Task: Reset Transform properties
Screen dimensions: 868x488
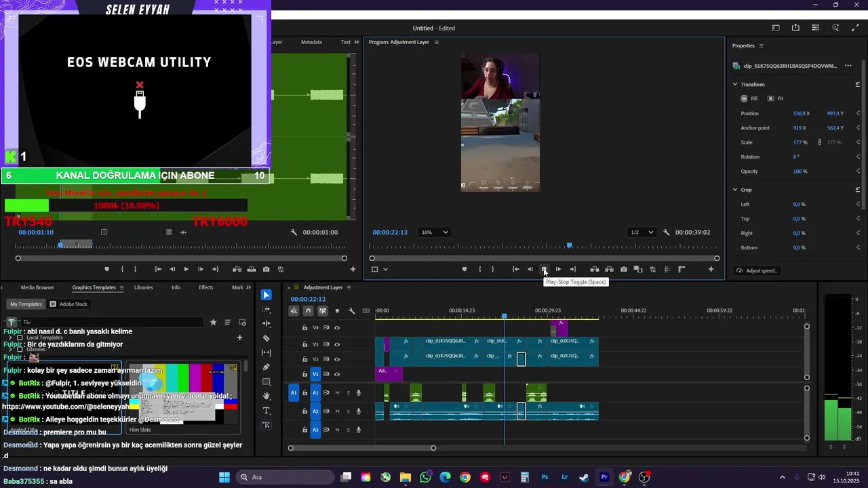Action: click(858, 85)
